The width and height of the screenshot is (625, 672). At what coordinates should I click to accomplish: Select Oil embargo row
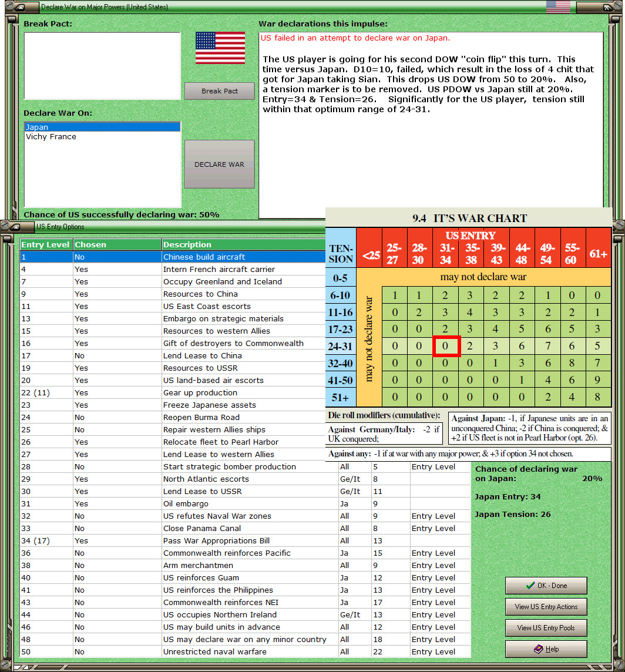point(245,503)
